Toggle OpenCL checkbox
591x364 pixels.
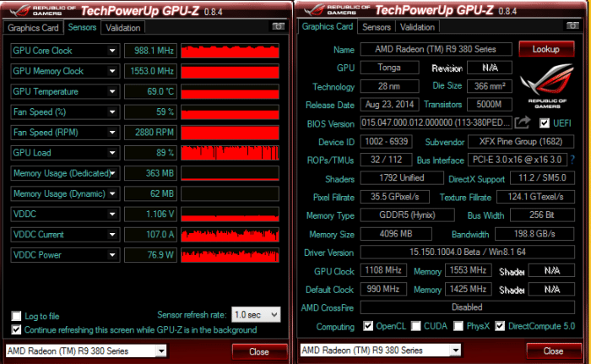(368, 326)
